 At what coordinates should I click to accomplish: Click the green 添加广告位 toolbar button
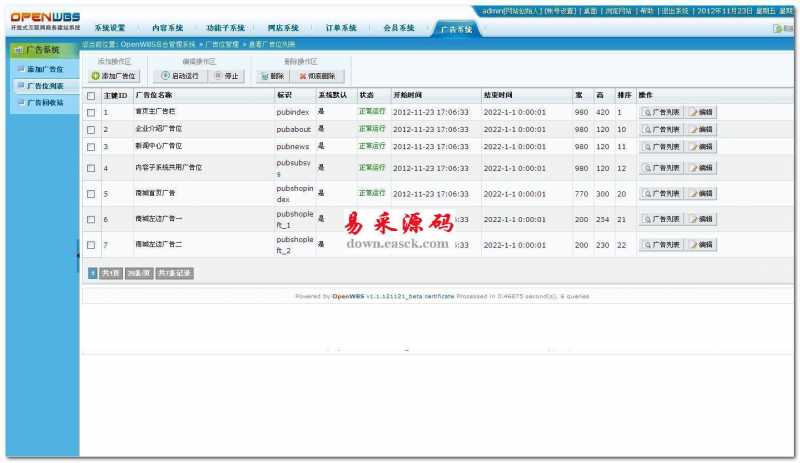[113, 76]
